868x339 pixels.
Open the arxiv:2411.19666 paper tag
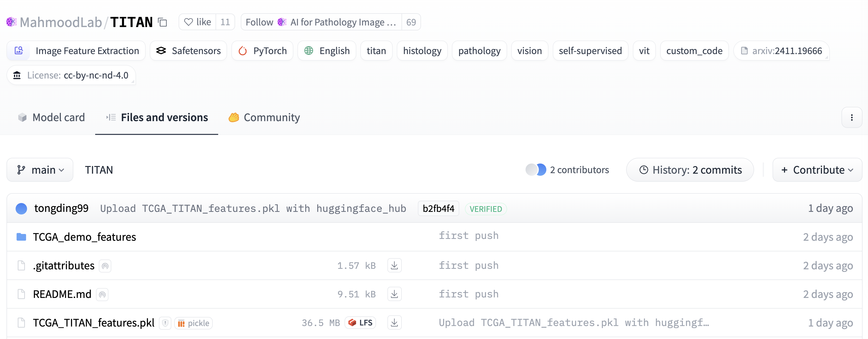(x=781, y=51)
